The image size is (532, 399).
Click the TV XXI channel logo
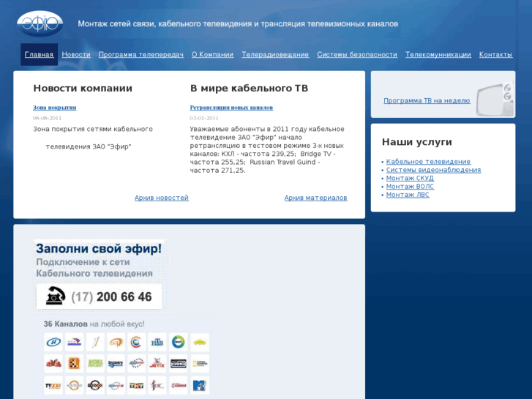click(53, 385)
